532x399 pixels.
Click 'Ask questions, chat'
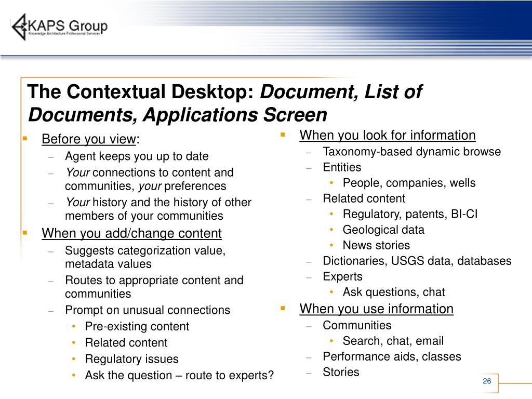394,292
